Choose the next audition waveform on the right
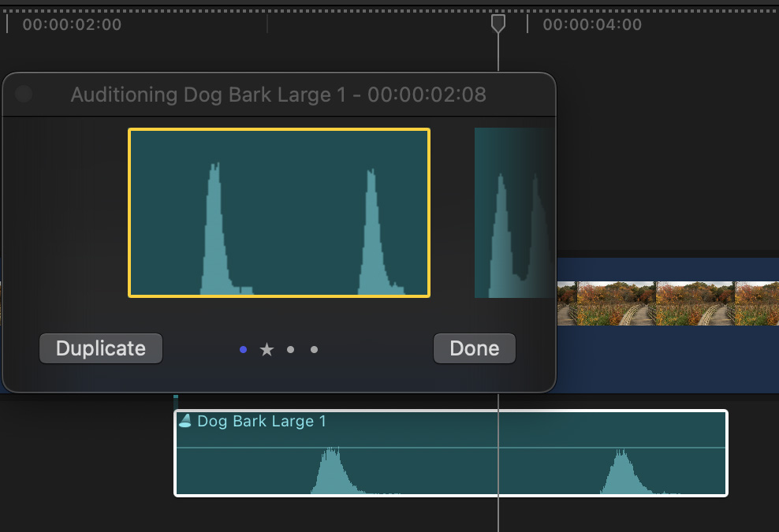This screenshot has height=532, width=779. coord(514,213)
